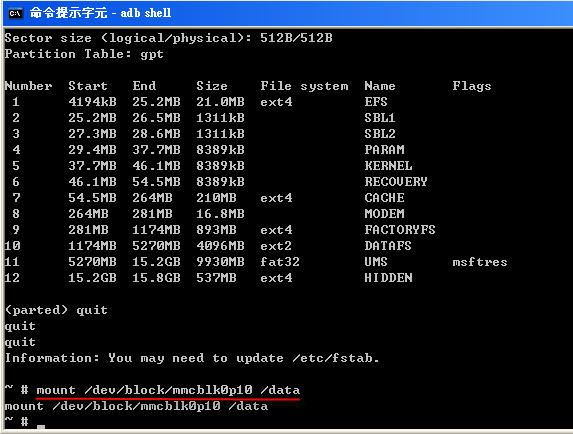Click the 15.8GB end value
The width and height of the screenshot is (573, 434).
pyautogui.click(x=156, y=278)
